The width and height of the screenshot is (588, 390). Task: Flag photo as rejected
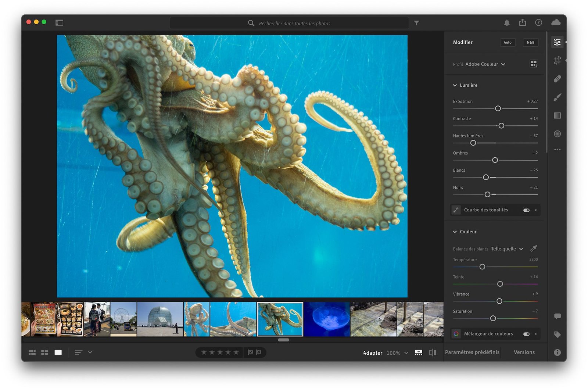coord(259,352)
